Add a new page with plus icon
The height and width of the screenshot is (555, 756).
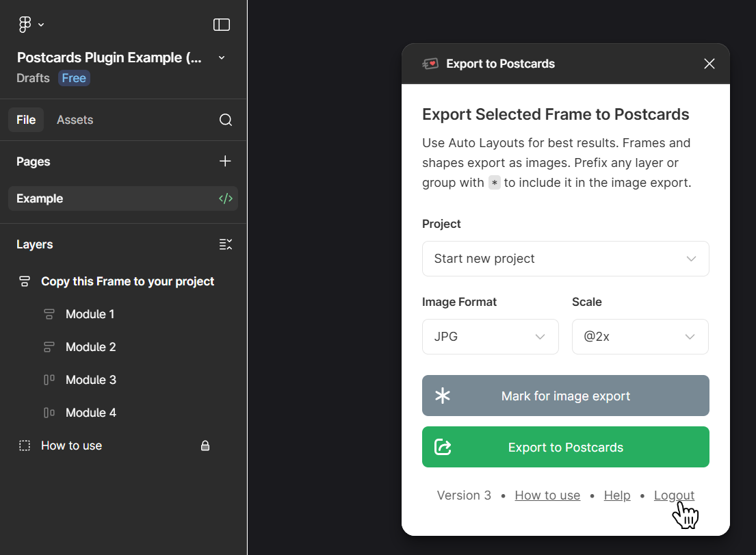[x=225, y=162]
